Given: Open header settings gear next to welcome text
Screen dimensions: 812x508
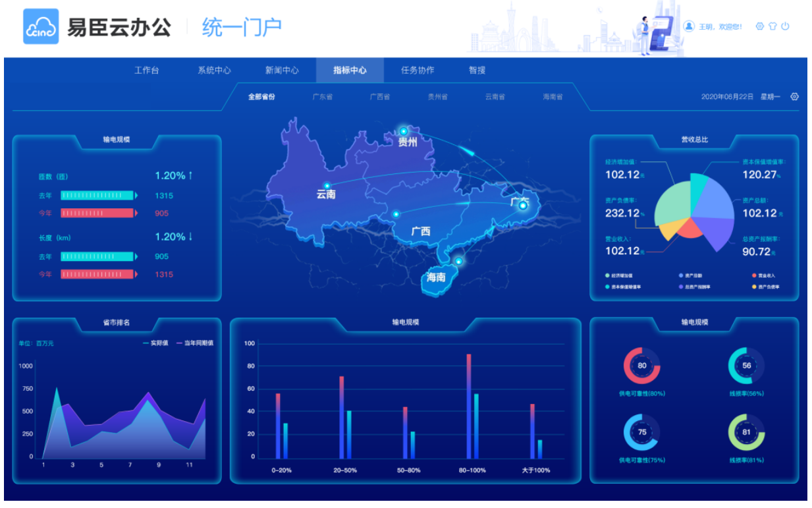Looking at the screenshot, I should 760,26.
